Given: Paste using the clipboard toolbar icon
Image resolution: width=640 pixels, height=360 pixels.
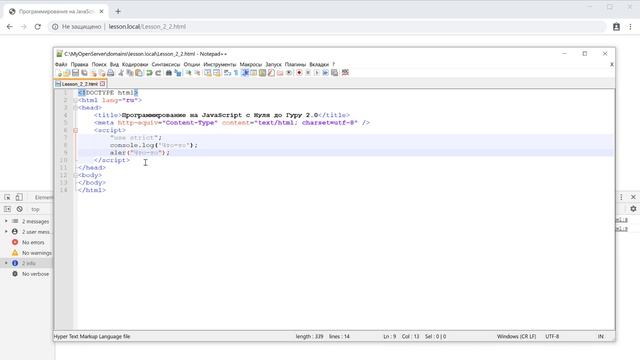Looking at the screenshot, I should point(139,73).
